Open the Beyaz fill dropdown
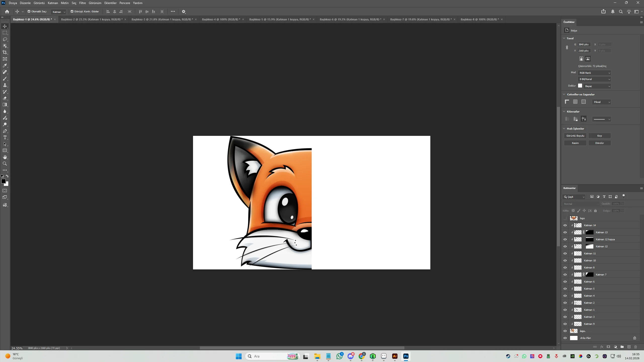The height and width of the screenshot is (362, 644). 597,86
